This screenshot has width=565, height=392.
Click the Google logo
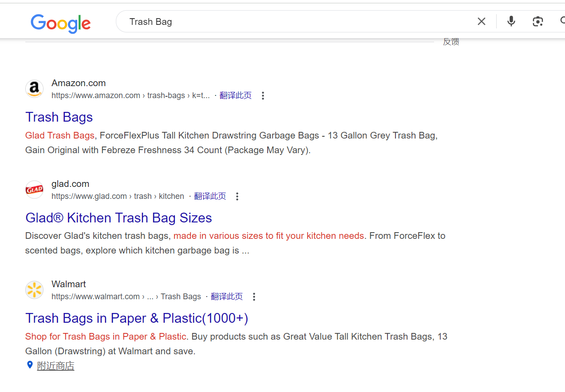[x=61, y=23]
